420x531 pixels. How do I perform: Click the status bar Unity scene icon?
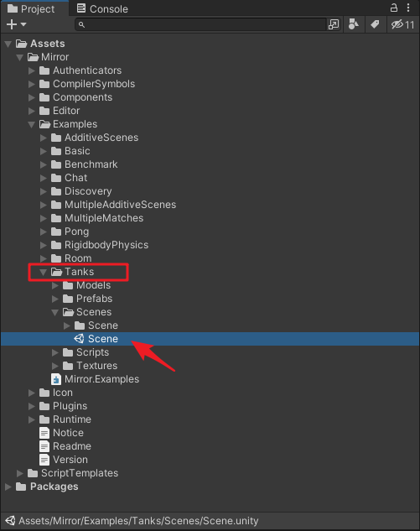10,521
